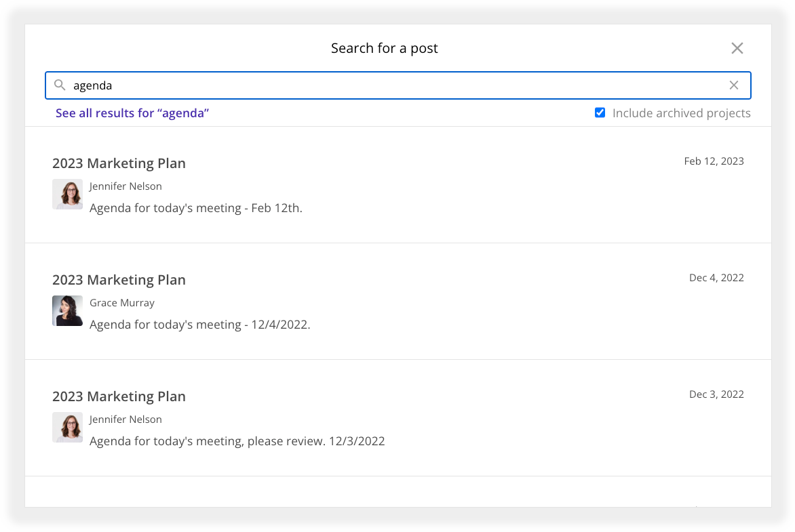Uncheck Include archived projects checkbox

click(600, 112)
